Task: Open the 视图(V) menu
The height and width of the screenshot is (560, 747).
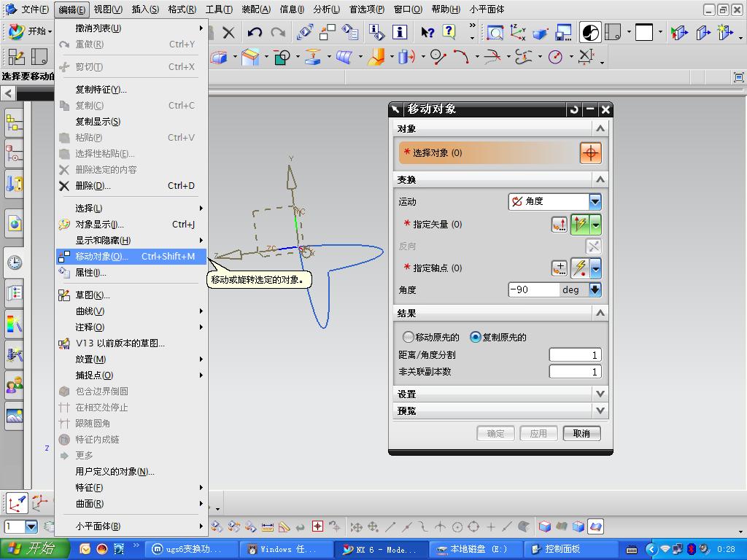Action: [x=108, y=9]
